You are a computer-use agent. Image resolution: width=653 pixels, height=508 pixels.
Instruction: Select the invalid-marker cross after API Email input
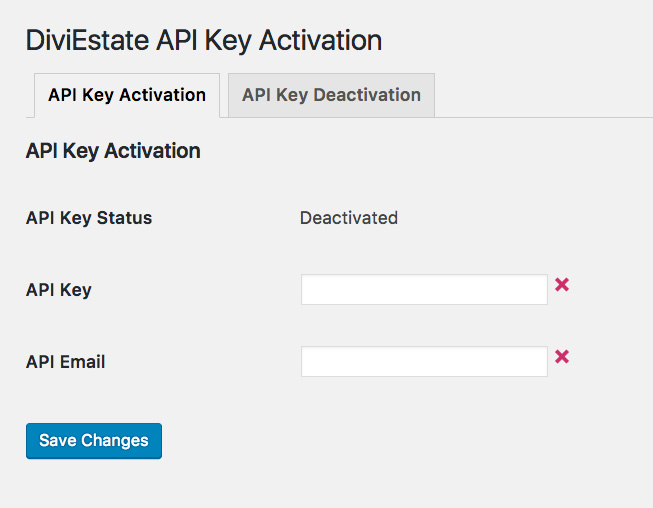pyautogui.click(x=562, y=357)
